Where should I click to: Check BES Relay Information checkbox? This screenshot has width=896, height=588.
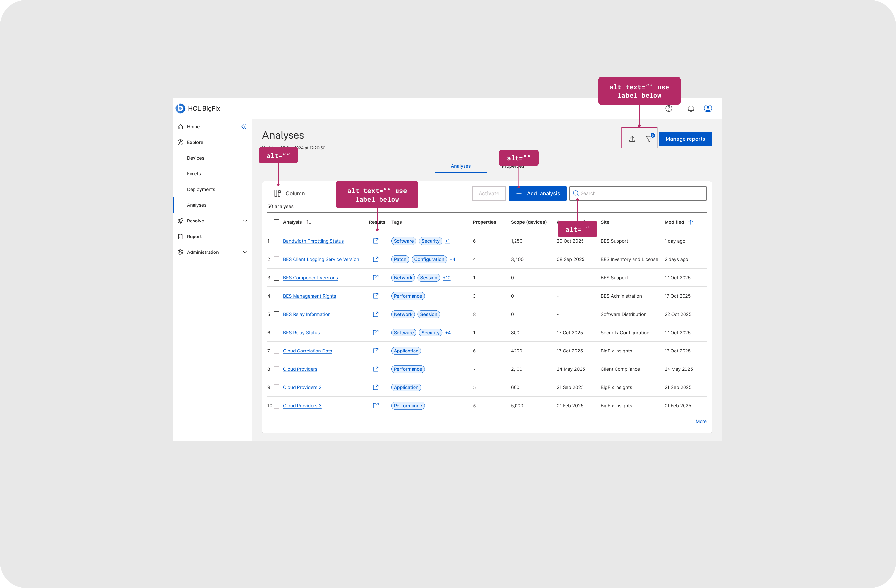pyautogui.click(x=276, y=314)
